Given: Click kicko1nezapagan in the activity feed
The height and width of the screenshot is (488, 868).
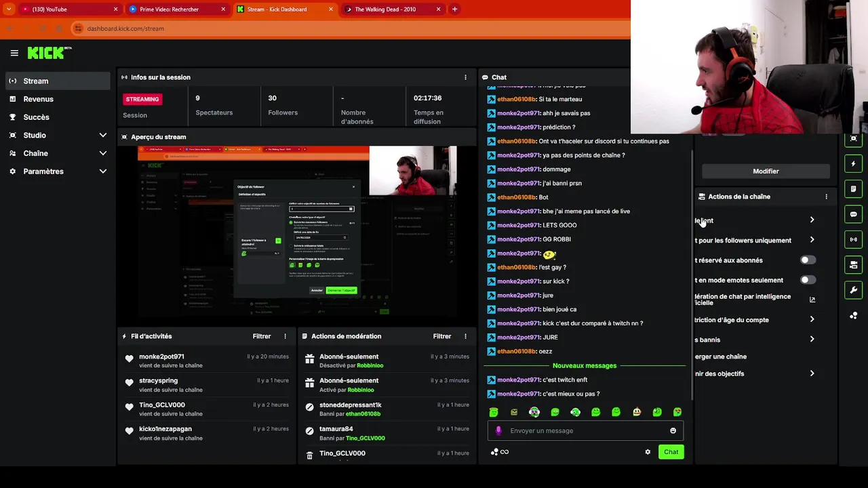Looking at the screenshot, I should (x=165, y=429).
